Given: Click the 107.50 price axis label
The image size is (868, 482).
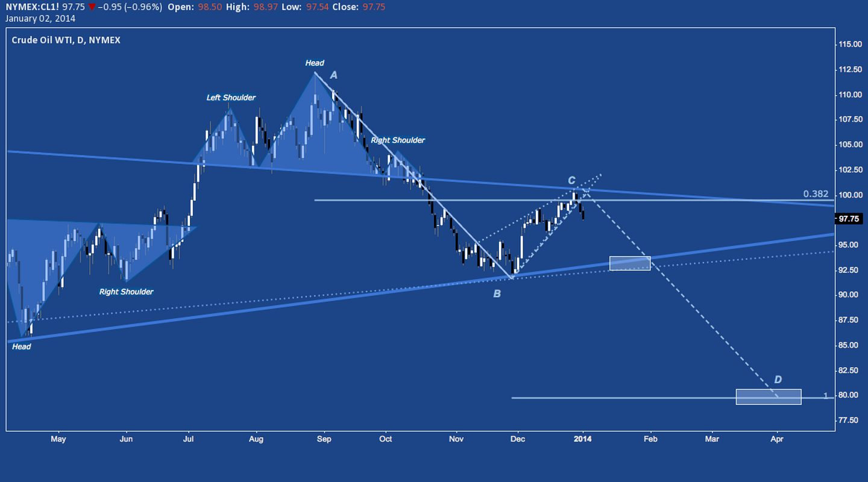Looking at the screenshot, I should [x=850, y=119].
